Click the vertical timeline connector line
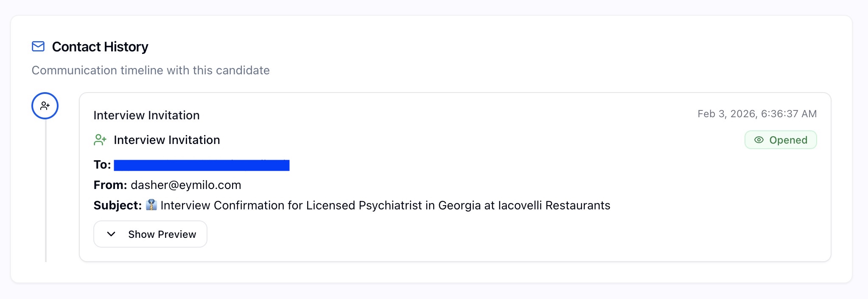The width and height of the screenshot is (868, 299). [46, 191]
